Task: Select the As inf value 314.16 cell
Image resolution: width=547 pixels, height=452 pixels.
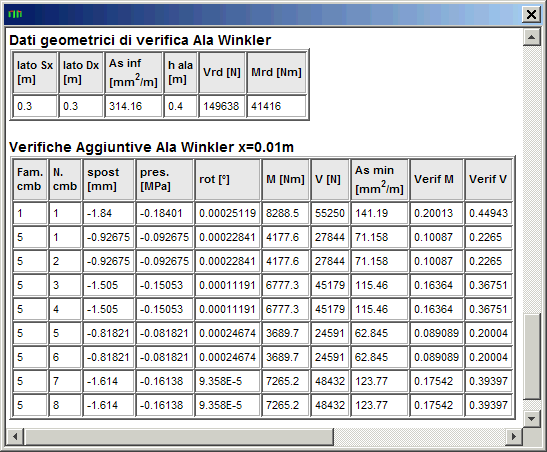Action: (x=134, y=106)
